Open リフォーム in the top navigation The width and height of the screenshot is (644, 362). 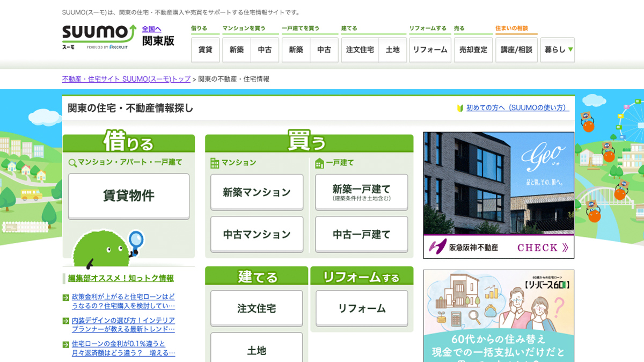point(430,50)
